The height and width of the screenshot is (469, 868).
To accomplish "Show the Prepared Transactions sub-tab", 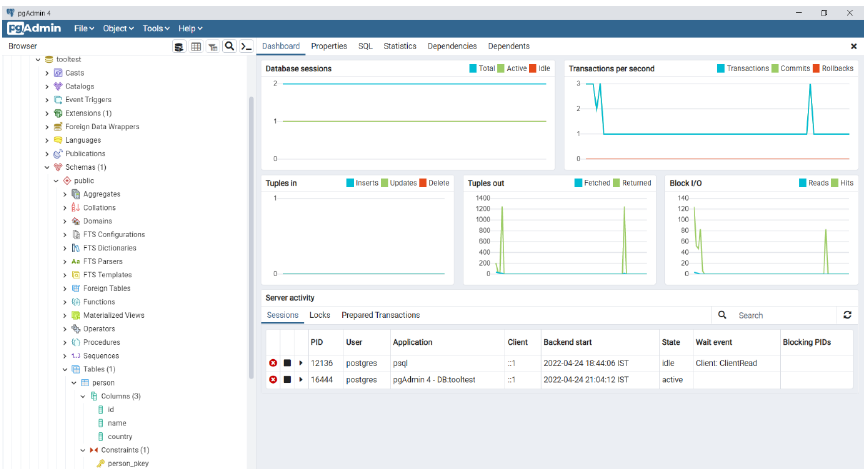I will pos(380,315).
